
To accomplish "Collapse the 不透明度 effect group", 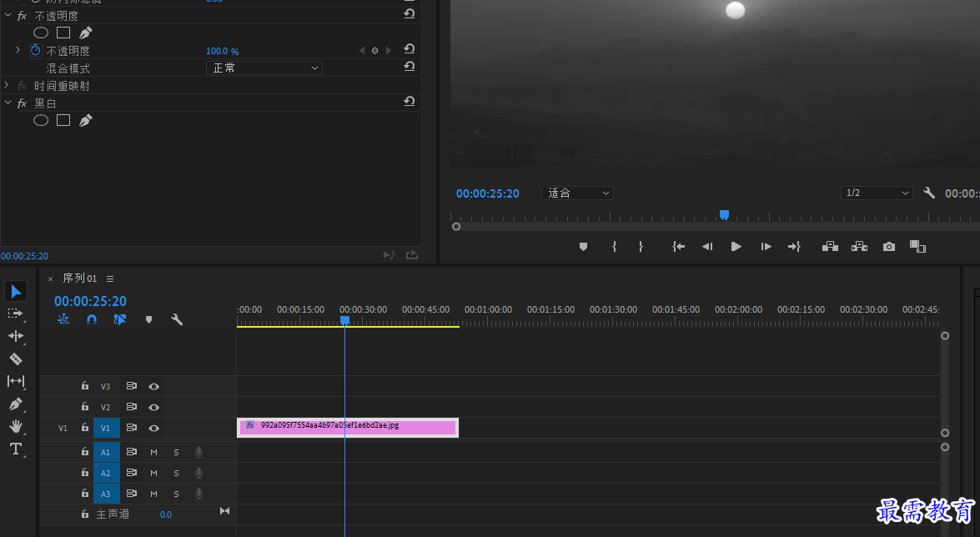I will [x=8, y=15].
